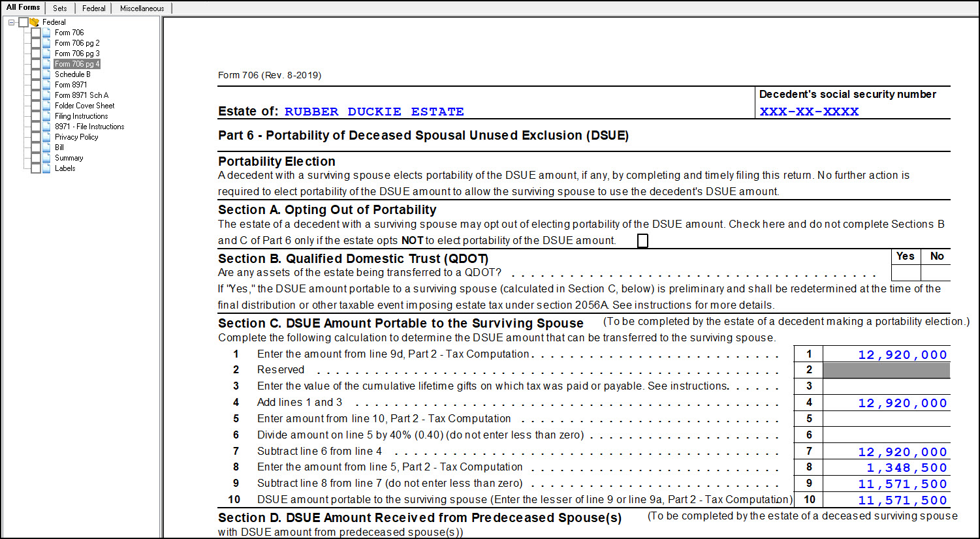Click the empty Section C line 3 field
The height and width of the screenshot is (539, 980).
(886, 386)
